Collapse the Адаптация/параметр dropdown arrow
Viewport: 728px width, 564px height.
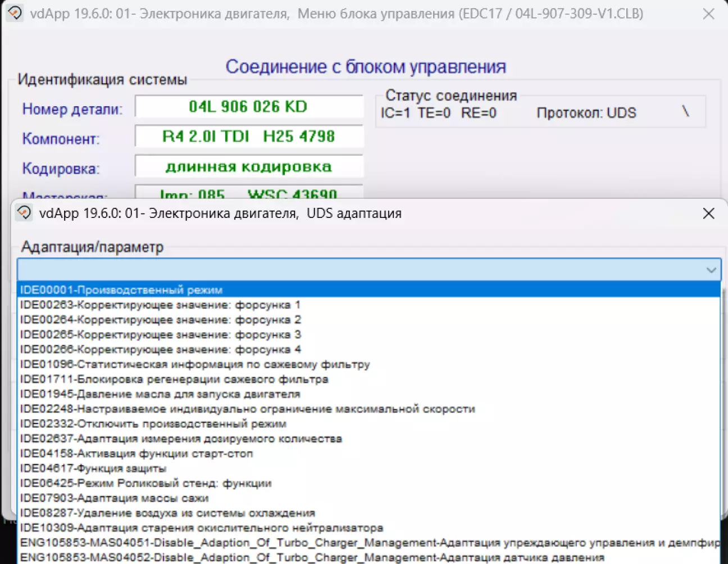click(x=711, y=270)
